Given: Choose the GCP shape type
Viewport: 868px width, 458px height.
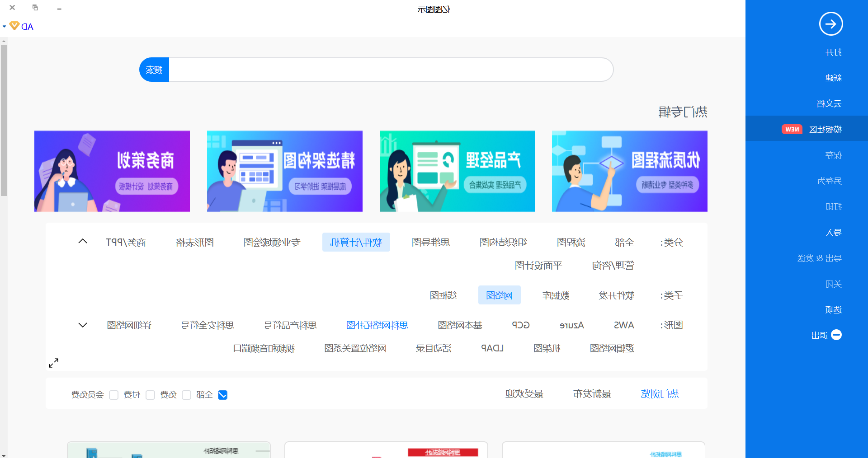Looking at the screenshot, I should 521,325.
